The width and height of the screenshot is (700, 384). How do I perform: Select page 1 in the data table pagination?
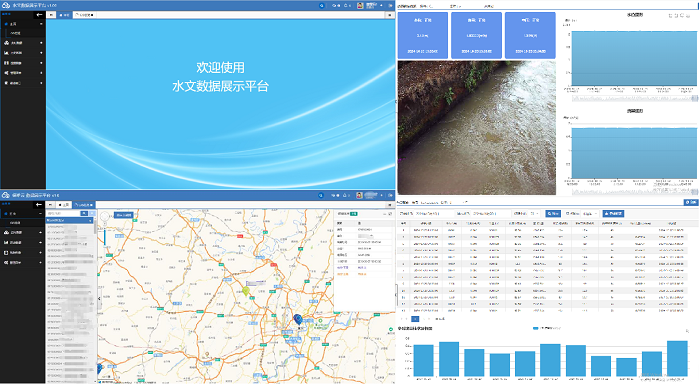click(415, 319)
